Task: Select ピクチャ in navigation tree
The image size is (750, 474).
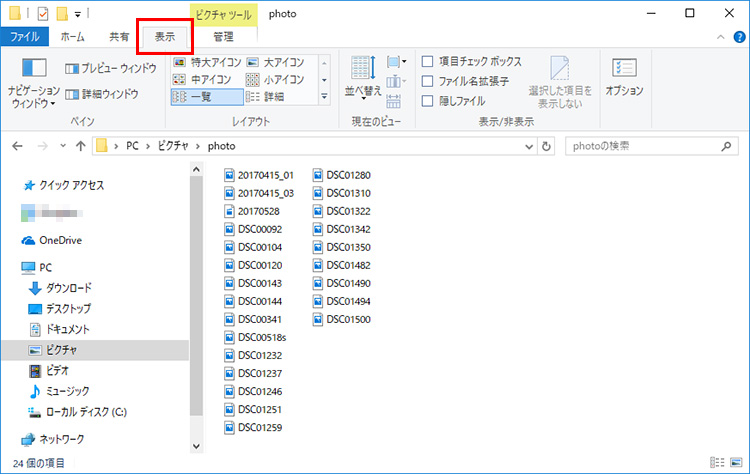Action: click(x=61, y=350)
